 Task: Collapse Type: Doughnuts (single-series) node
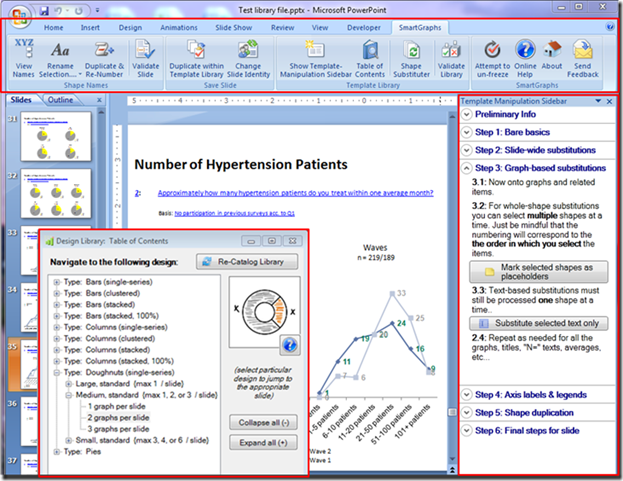(56, 373)
